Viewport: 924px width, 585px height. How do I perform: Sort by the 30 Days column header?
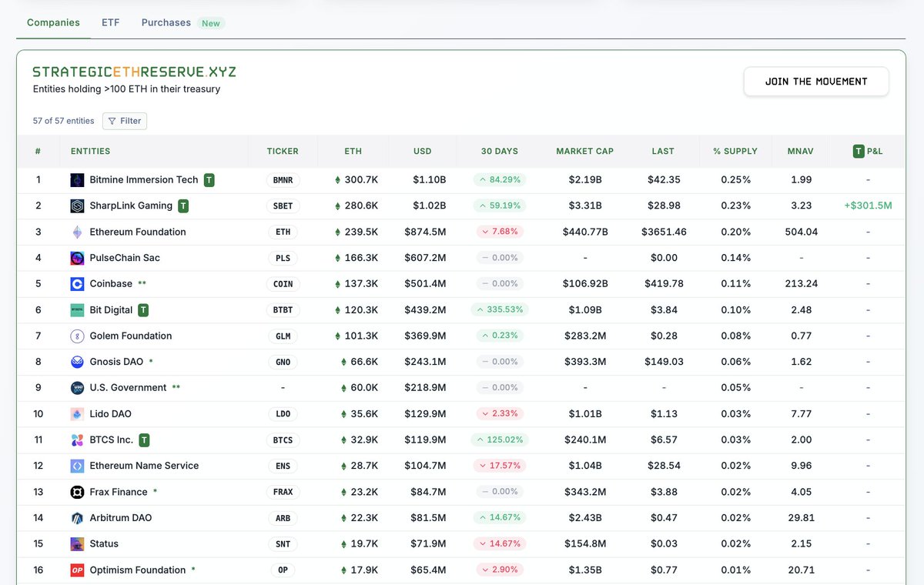(x=500, y=152)
